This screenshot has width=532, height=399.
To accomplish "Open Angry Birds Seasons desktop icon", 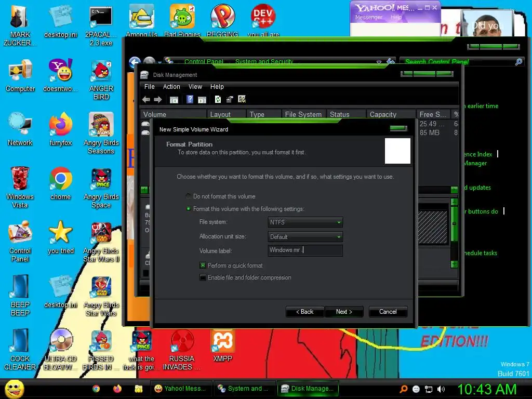I will tap(101, 134).
